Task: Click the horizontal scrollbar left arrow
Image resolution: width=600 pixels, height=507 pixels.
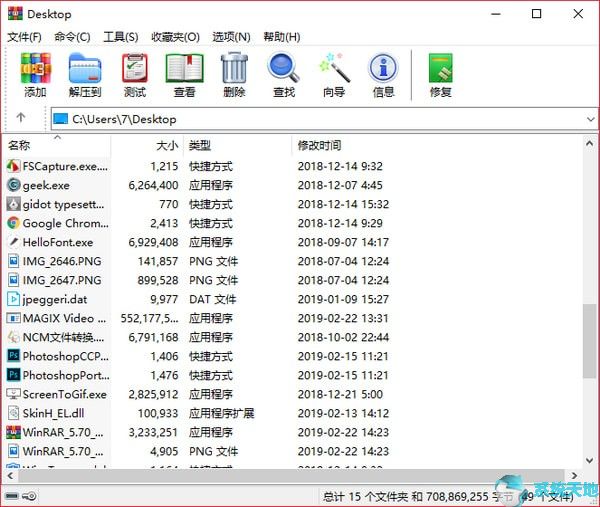Action: point(10,476)
